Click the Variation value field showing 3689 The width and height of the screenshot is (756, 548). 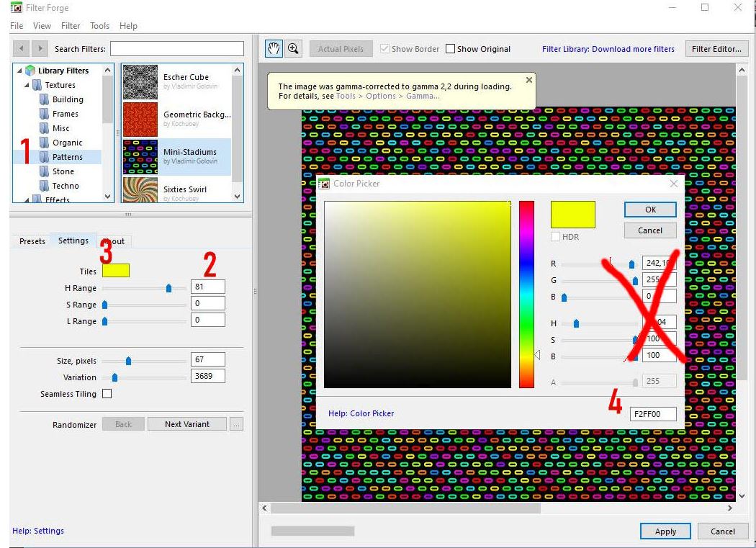[x=208, y=376]
